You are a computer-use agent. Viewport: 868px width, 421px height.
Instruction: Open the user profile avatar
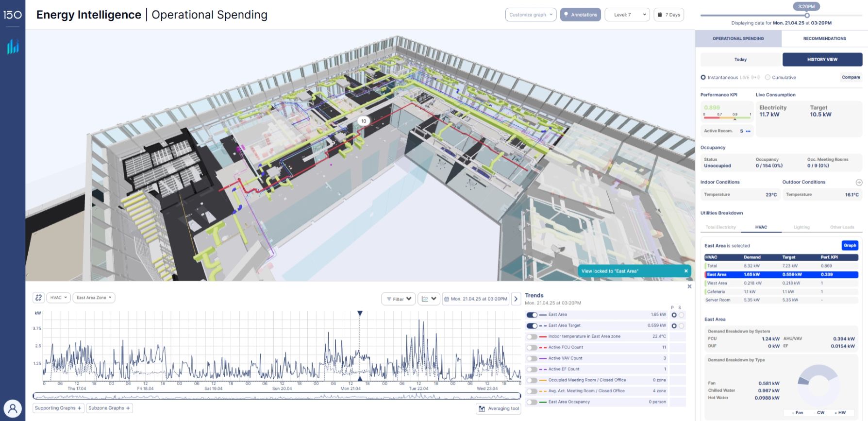pos(13,409)
